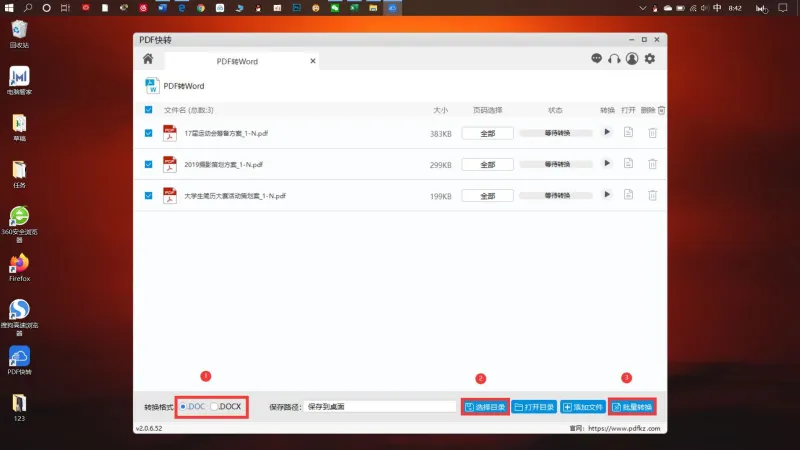The image size is (800, 450).
Task: Uncheck the 199KB PDF file checkbox
Action: (148, 195)
